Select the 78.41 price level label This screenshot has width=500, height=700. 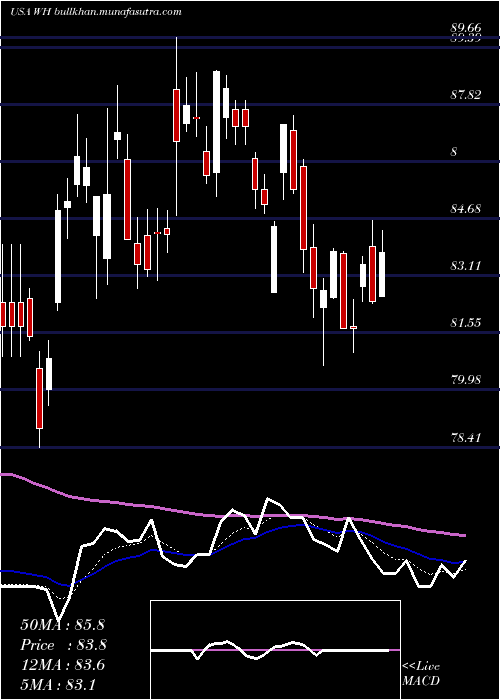(466, 437)
